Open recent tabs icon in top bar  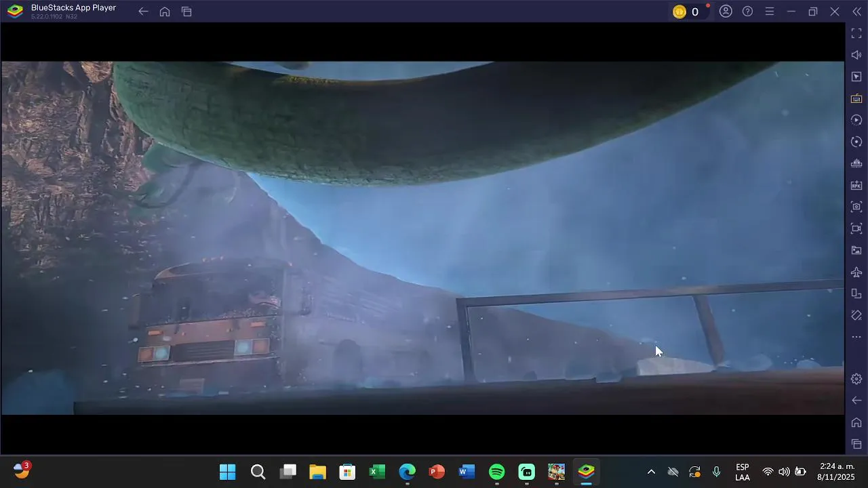[x=186, y=12]
